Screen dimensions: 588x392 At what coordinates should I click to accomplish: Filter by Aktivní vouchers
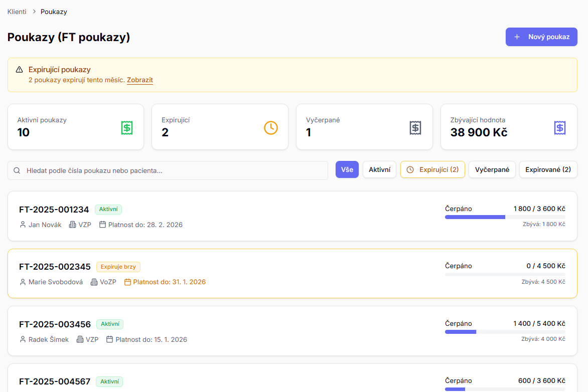(379, 169)
